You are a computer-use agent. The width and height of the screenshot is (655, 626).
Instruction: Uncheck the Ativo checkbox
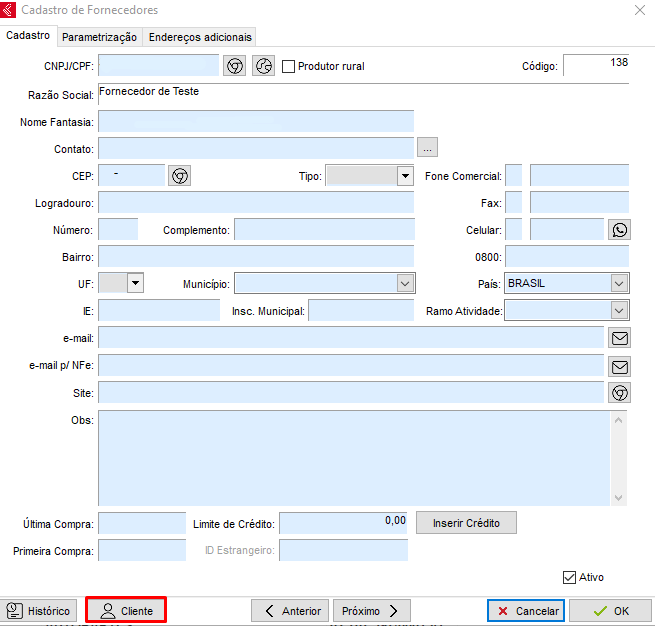[x=569, y=577]
